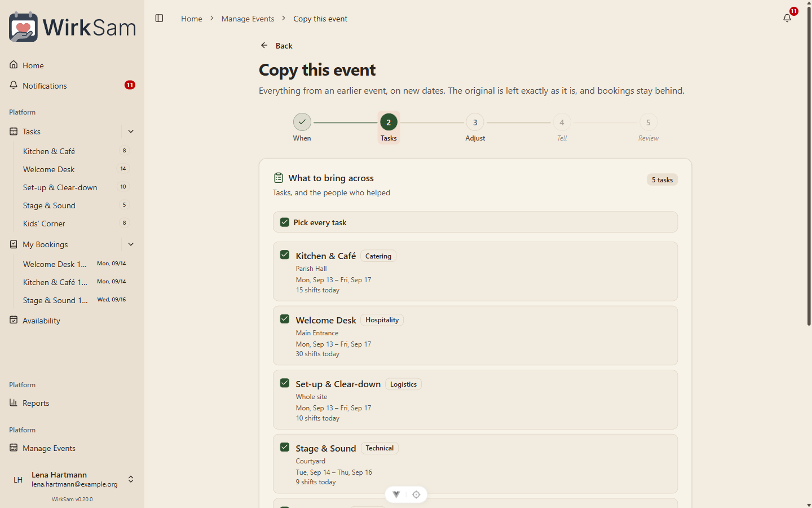Click the Reports chart icon
Viewport: 812px width, 508px height.
click(14, 402)
